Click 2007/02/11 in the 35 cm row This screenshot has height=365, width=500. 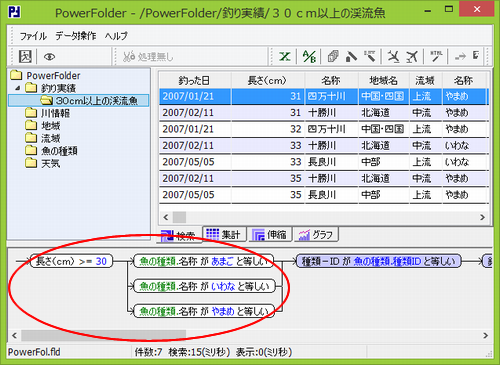[195, 178]
